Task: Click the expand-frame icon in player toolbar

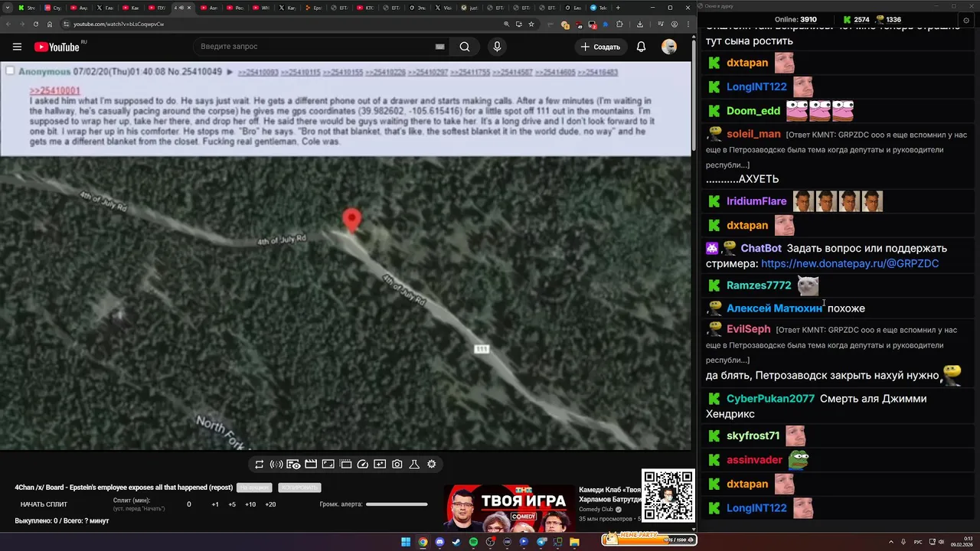Action: 328,465
